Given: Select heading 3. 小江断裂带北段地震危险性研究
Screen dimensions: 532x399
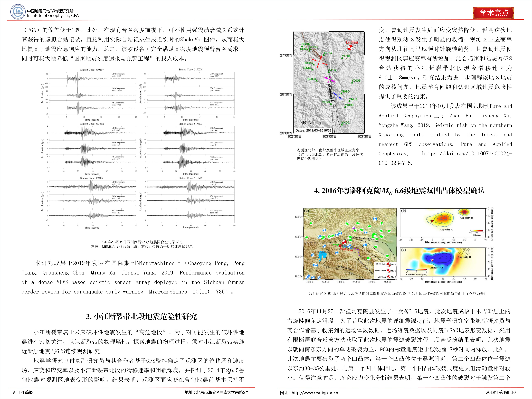Looking at the screenshot, I should [141, 316].
